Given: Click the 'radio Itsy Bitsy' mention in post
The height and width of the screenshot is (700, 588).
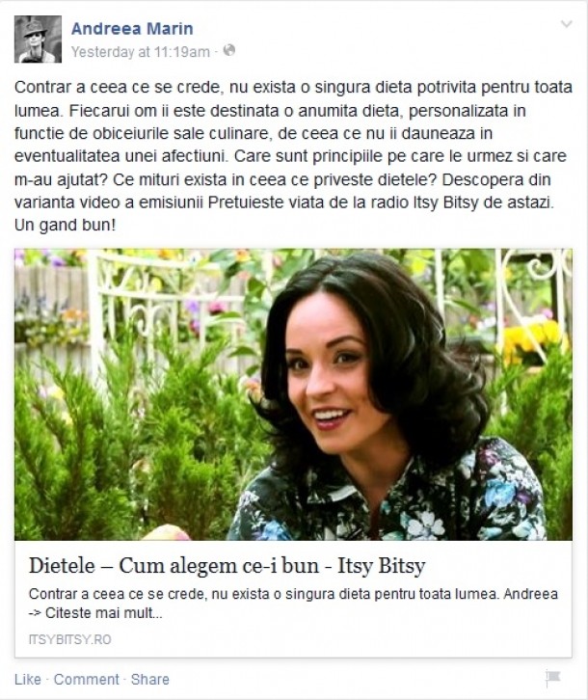Looking at the screenshot, I should [x=428, y=202].
